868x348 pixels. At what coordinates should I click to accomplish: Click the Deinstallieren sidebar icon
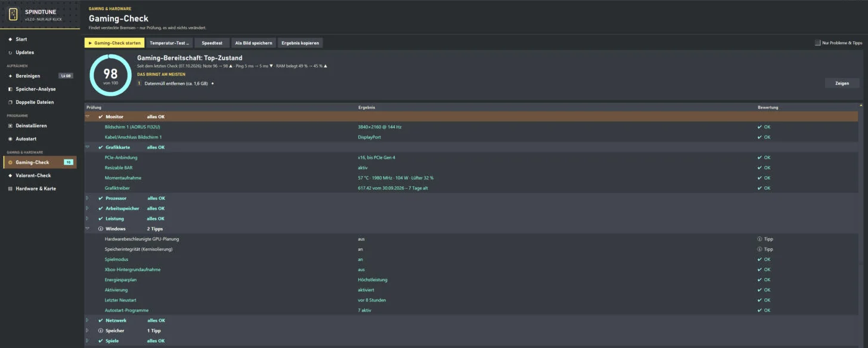point(10,126)
